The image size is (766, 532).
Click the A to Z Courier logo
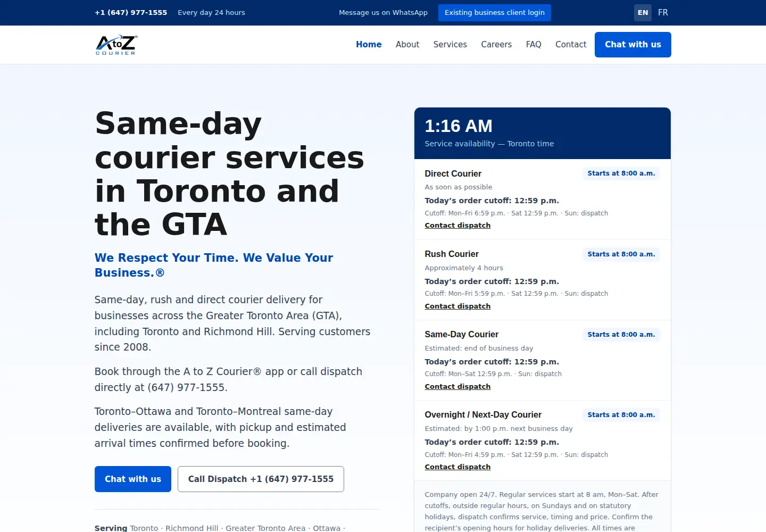[x=116, y=45]
